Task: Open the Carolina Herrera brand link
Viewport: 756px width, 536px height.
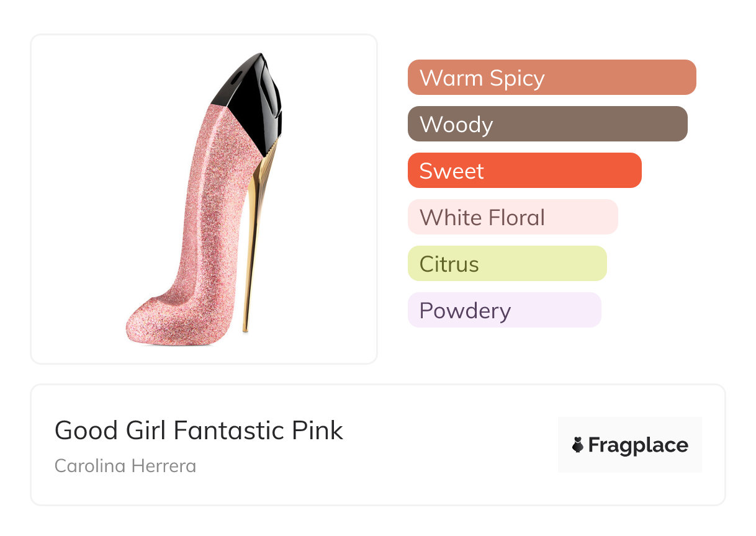Action: click(x=125, y=466)
